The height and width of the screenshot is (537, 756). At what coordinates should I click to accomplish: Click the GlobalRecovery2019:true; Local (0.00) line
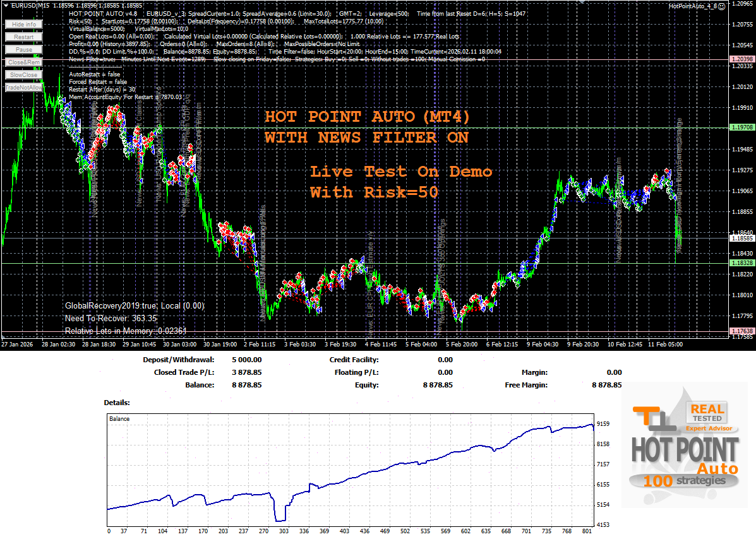135,306
